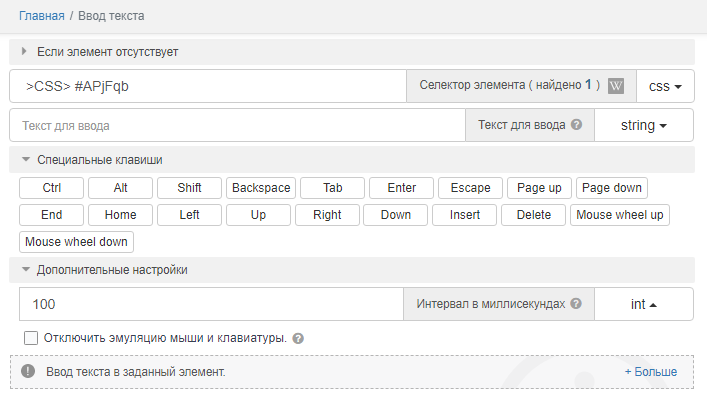
Task: Click the Insert key button
Action: click(x=464, y=215)
